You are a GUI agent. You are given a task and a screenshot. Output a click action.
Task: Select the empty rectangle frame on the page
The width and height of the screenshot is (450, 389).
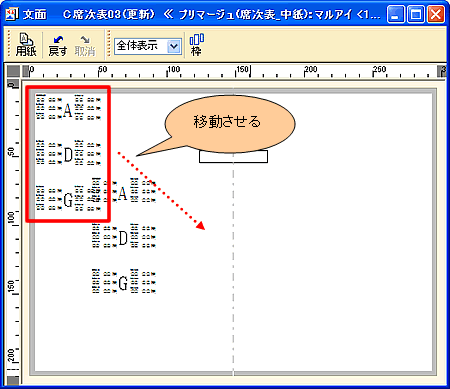pos(233,157)
